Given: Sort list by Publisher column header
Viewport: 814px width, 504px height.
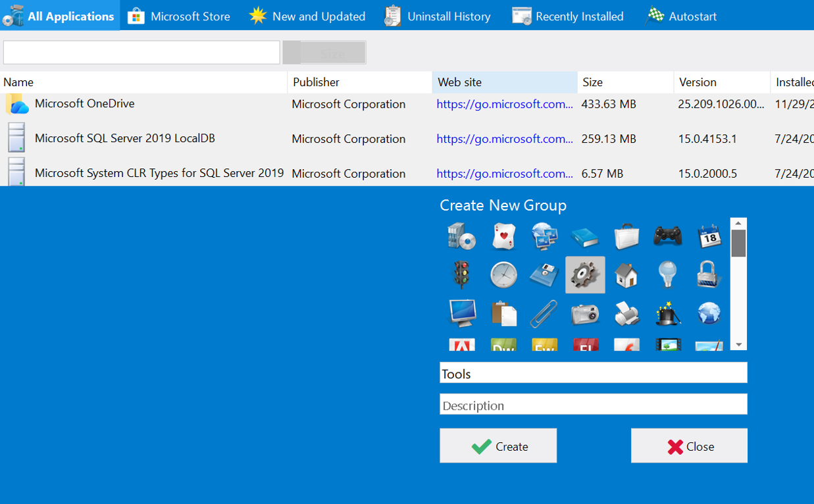Looking at the screenshot, I should 359,82.
